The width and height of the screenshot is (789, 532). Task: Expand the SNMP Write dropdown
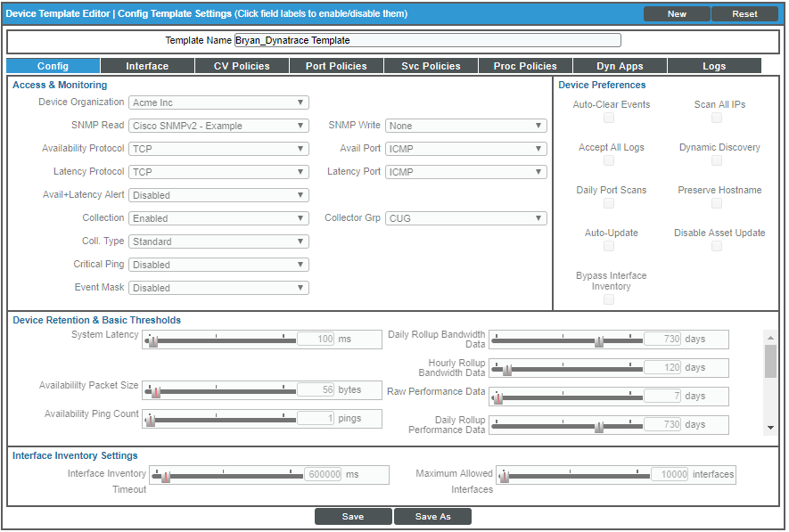[x=466, y=126]
